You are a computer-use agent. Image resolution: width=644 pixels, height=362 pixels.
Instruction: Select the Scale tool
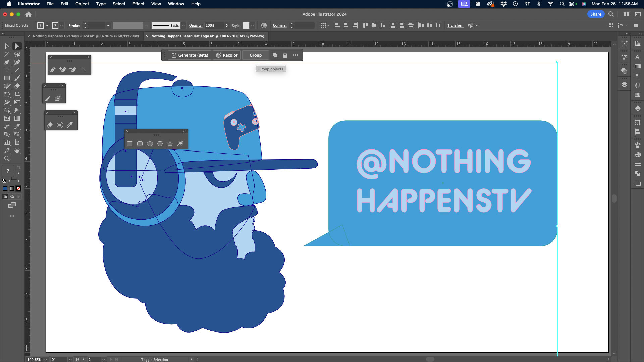coord(17,94)
